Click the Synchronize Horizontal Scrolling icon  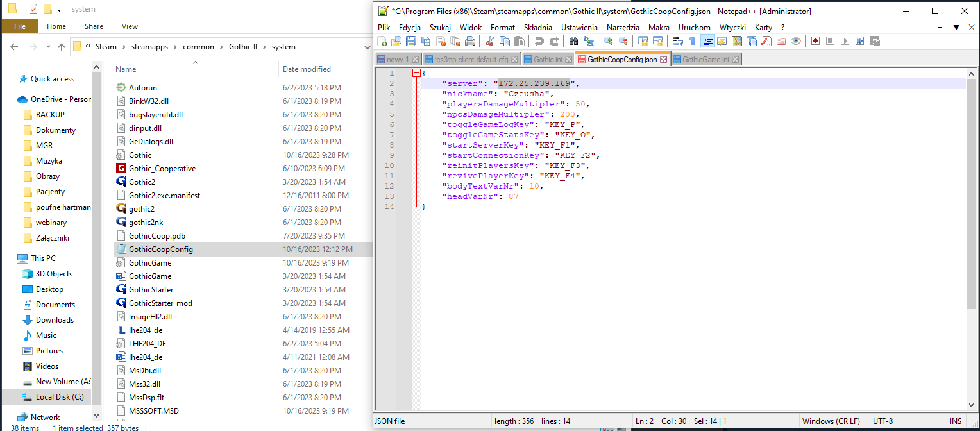pyautogui.click(x=657, y=41)
